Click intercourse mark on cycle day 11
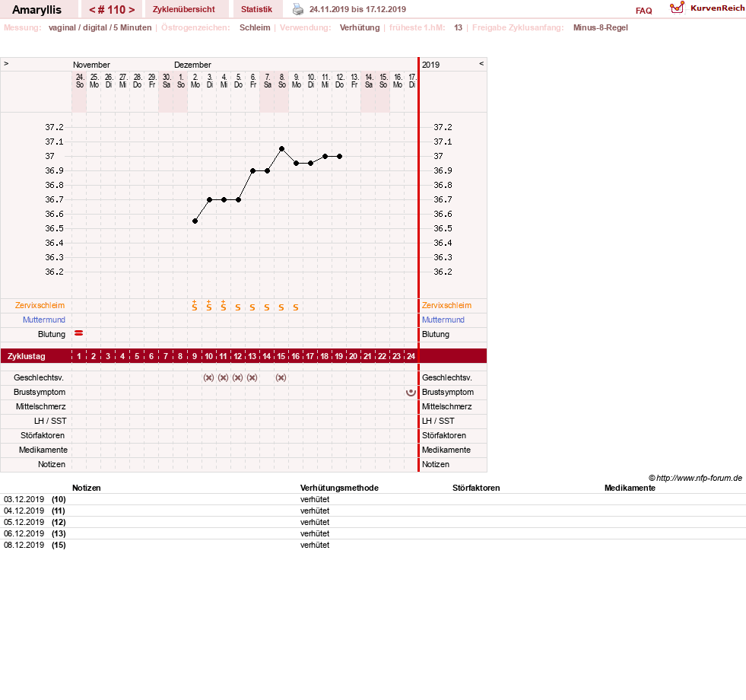Image resolution: width=746 pixels, height=700 pixels. tap(223, 377)
